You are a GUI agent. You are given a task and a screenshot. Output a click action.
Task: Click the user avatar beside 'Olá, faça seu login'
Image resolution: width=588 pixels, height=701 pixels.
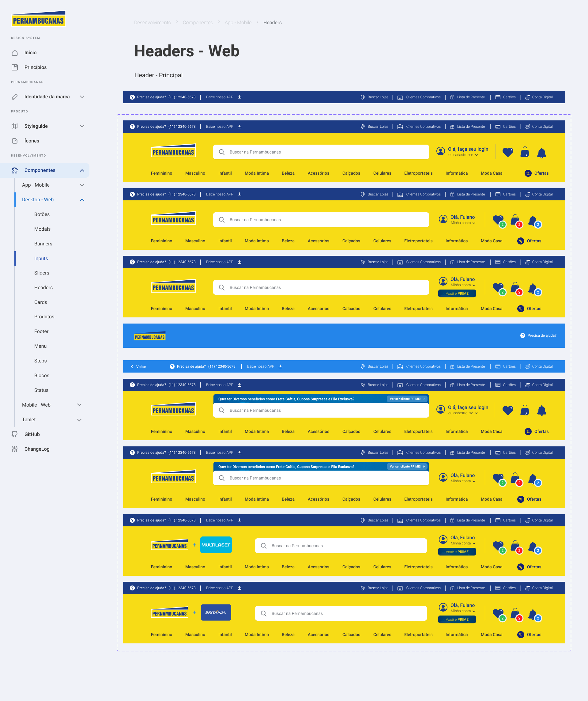click(440, 151)
